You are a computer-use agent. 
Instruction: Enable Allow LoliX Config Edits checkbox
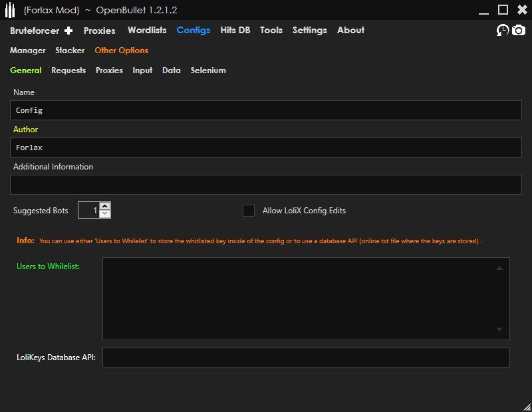click(x=249, y=211)
